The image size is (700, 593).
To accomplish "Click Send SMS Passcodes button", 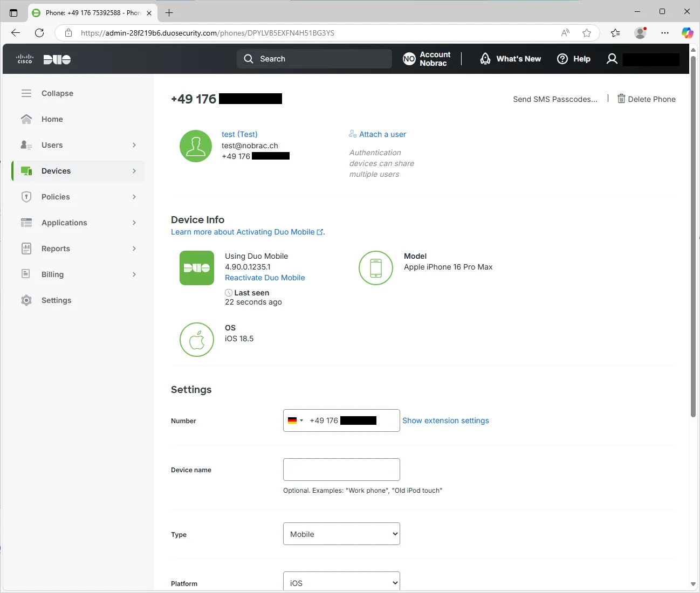I will (x=555, y=99).
